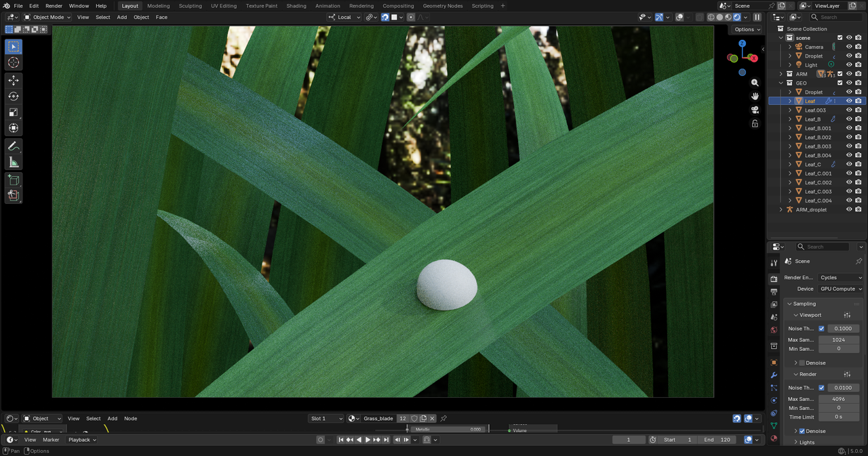Open the Render menu in the top bar
This screenshot has height=456, width=868.
54,5
